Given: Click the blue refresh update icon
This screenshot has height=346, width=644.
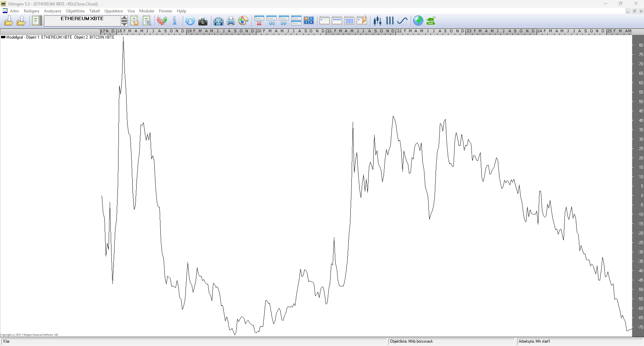Looking at the screenshot, I should click(190, 21).
